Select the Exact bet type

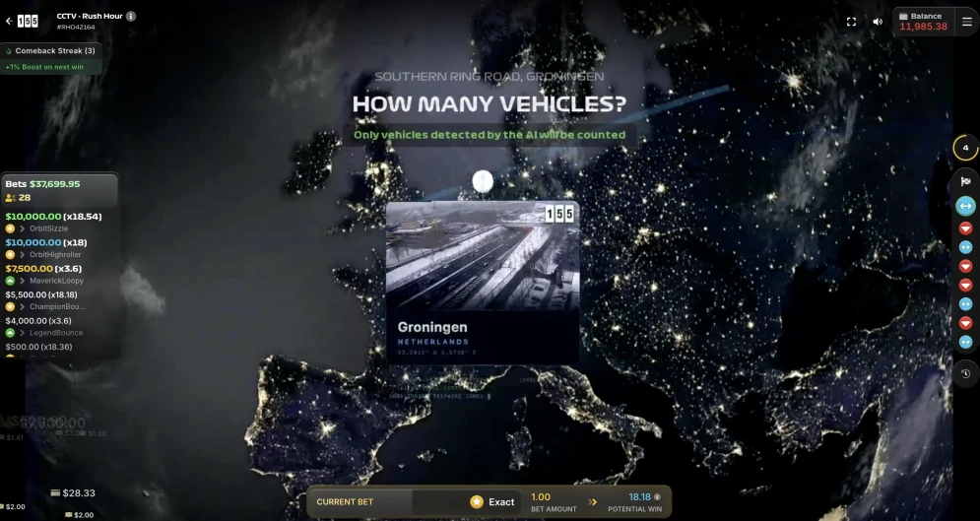coord(491,502)
